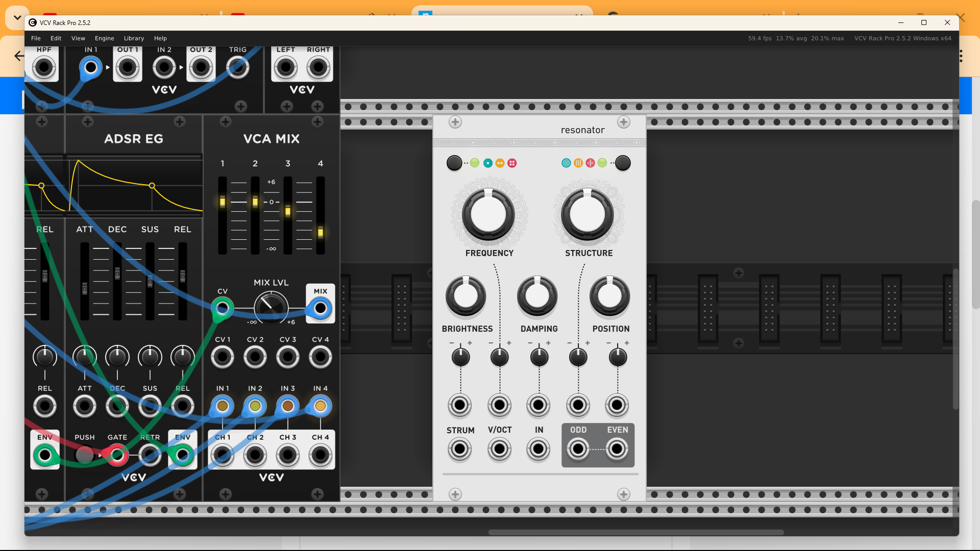Click the browser back arrow behind VCV Rack
This screenshot has height=551, width=980.
19,56
